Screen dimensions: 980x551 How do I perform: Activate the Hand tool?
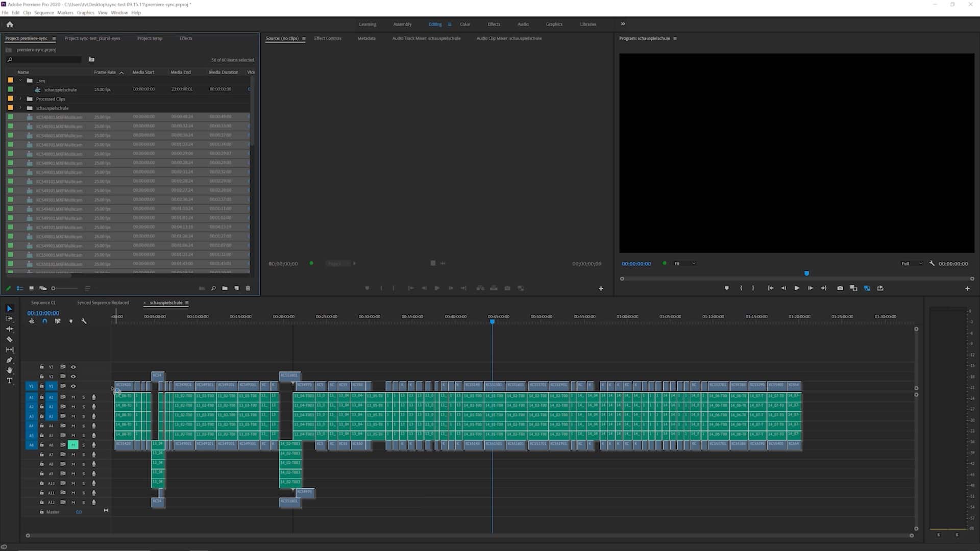[9, 370]
